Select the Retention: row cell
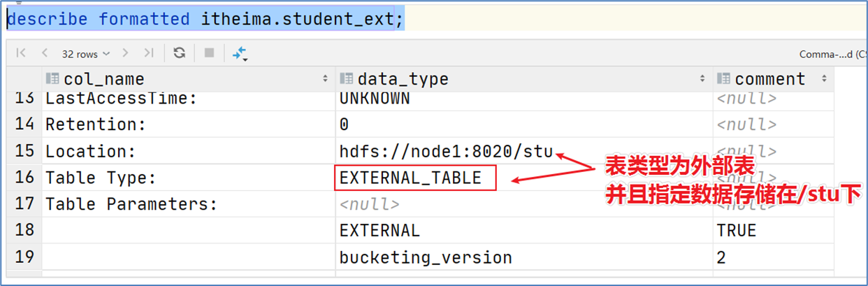 189,124
